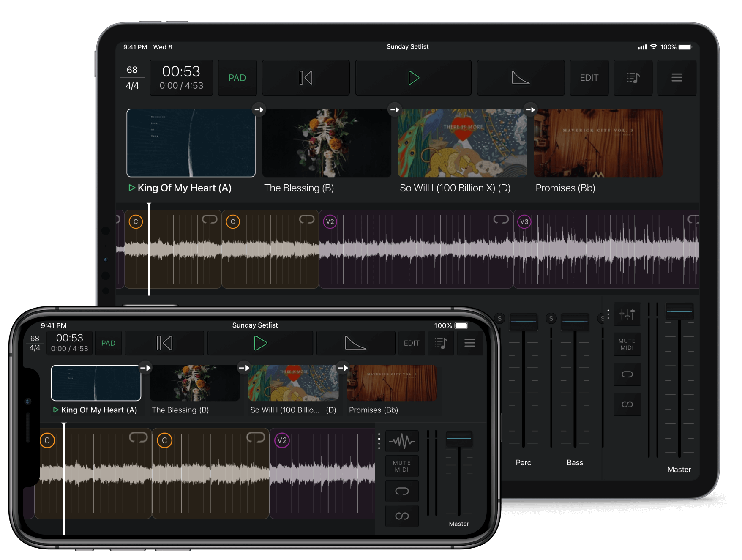Toggle MUTE MIDI on the Master channel
Screen dimensions: 742x560
pyautogui.click(x=627, y=344)
